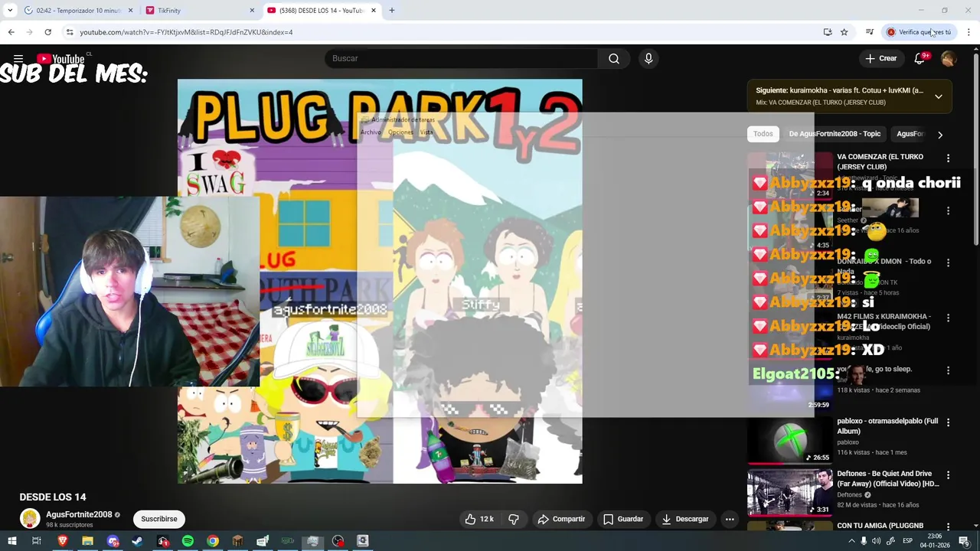The height and width of the screenshot is (551, 980).
Task: Open the system clock and date
Action: click(x=935, y=541)
